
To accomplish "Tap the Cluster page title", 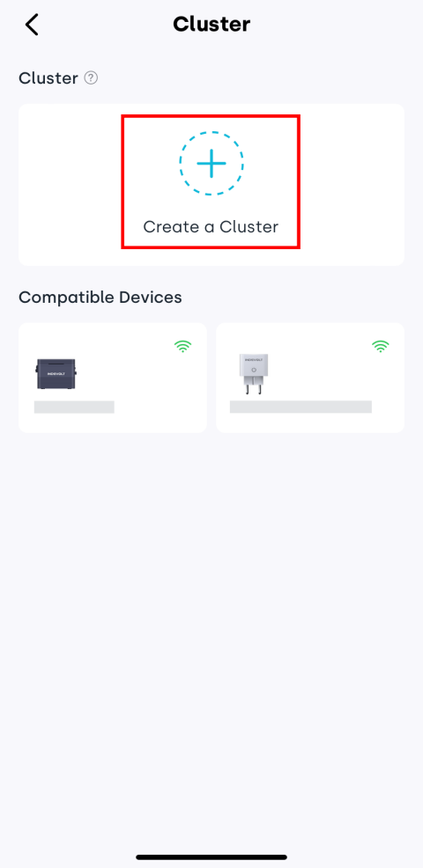I will [211, 25].
